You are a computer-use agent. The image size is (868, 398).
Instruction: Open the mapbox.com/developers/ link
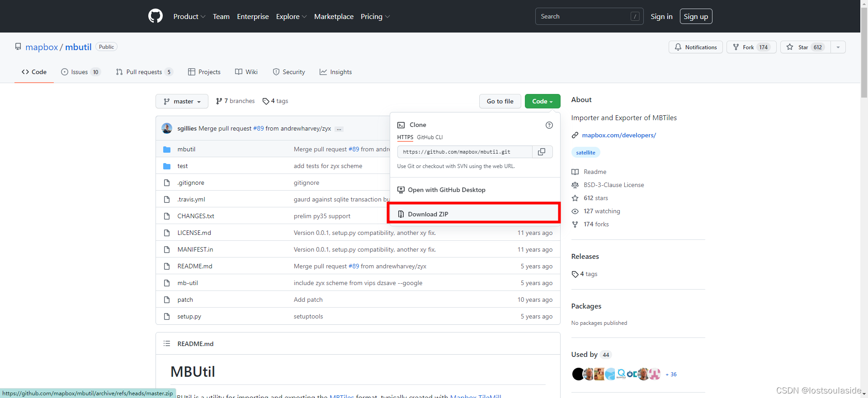pyautogui.click(x=619, y=135)
